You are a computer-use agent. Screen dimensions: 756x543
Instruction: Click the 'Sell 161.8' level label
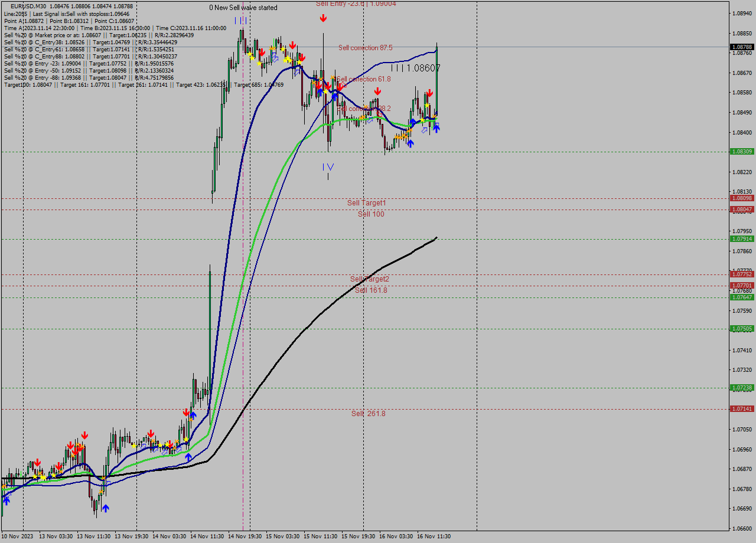click(371, 290)
